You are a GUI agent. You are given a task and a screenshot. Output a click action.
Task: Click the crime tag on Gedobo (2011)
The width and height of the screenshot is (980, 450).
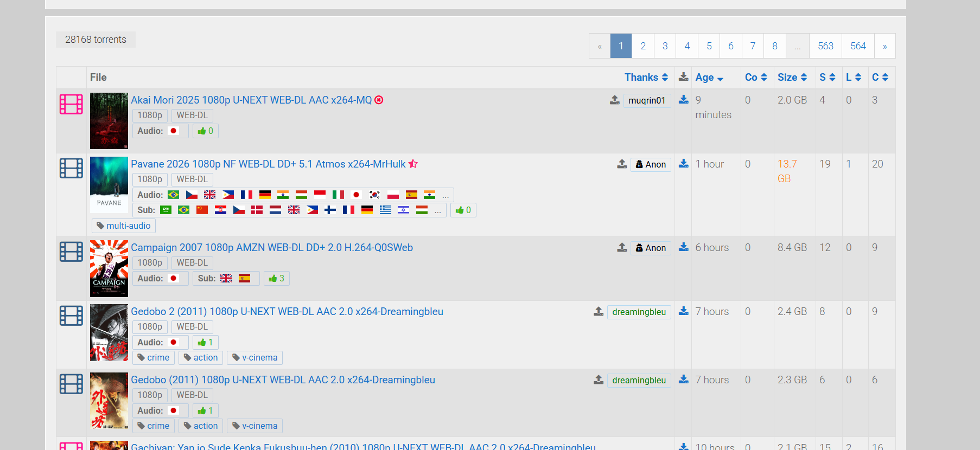pyautogui.click(x=154, y=426)
